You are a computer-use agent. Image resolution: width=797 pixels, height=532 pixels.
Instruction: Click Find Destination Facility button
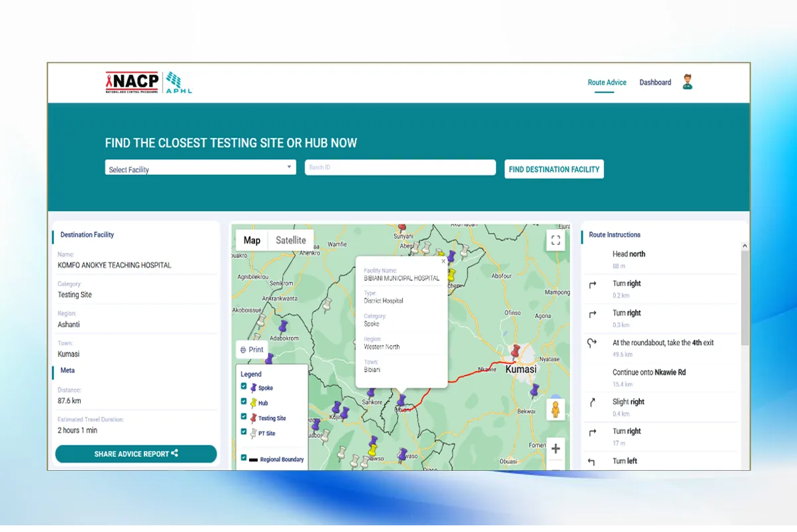point(554,169)
